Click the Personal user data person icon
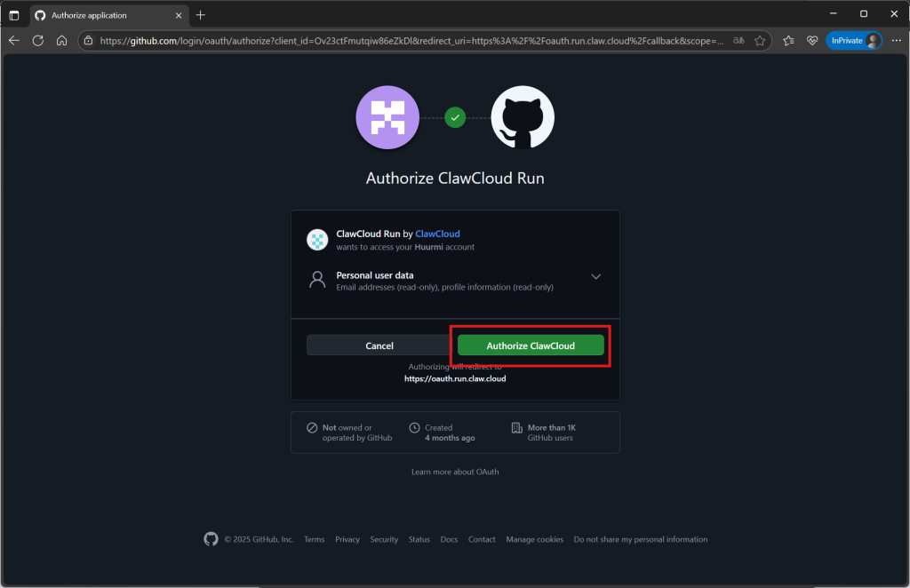 tap(317, 280)
